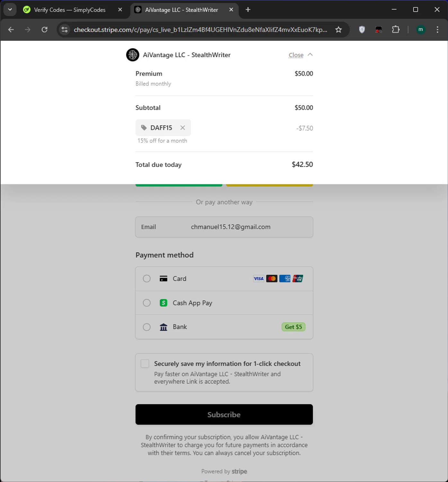The width and height of the screenshot is (448, 482).
Task: Click the Billed monthly label
Action: 153,84
